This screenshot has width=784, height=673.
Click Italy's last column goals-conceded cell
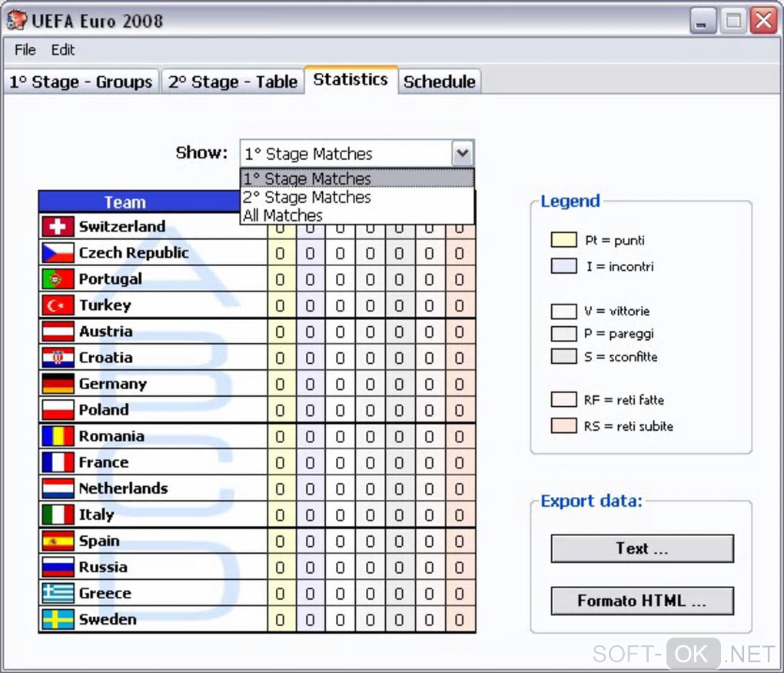tap(460, 515)
